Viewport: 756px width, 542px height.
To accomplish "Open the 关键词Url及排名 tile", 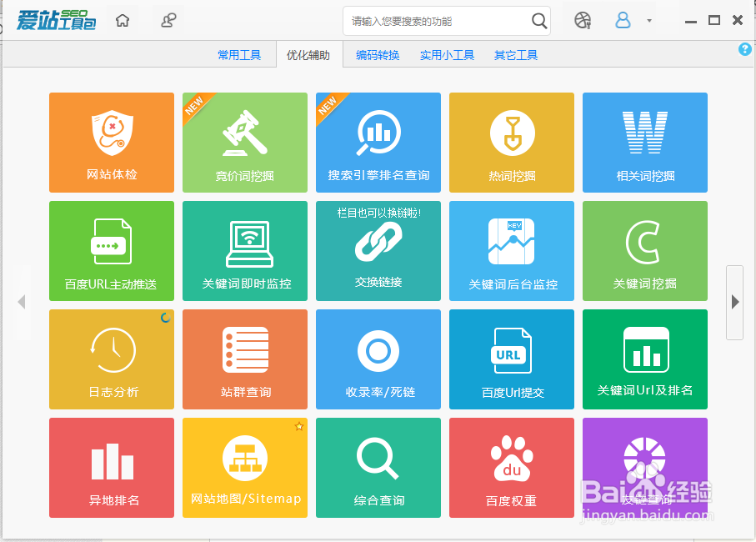I will pos(645,359).
